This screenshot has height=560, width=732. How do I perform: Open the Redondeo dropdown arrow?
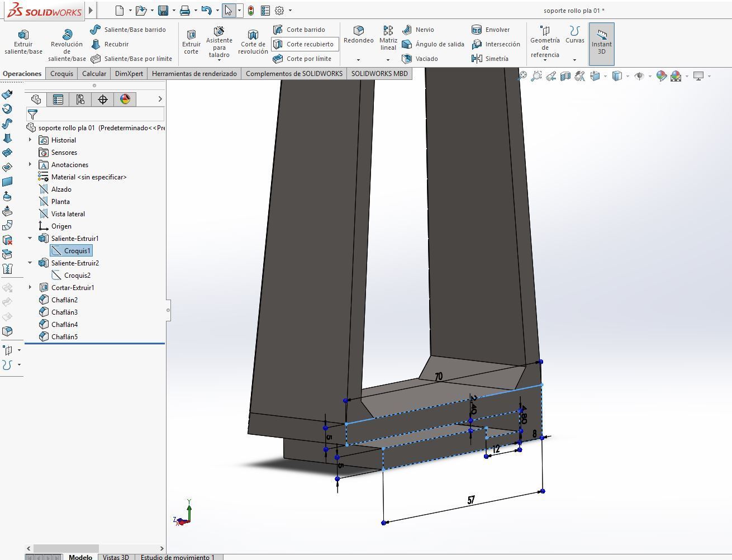(x=358, y=60)
